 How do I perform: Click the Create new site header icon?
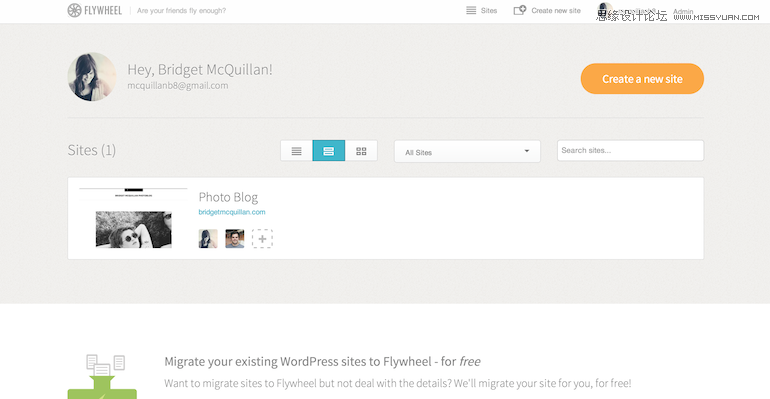point(520,10)
